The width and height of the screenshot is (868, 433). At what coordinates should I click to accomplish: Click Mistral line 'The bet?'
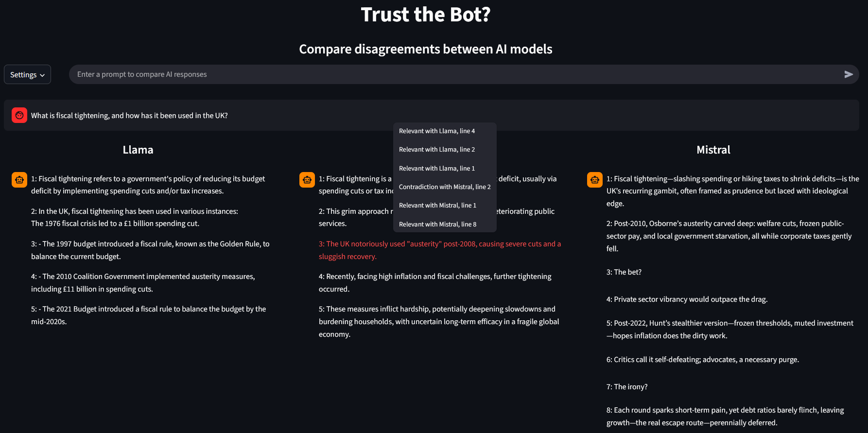(x=624, y=272)
